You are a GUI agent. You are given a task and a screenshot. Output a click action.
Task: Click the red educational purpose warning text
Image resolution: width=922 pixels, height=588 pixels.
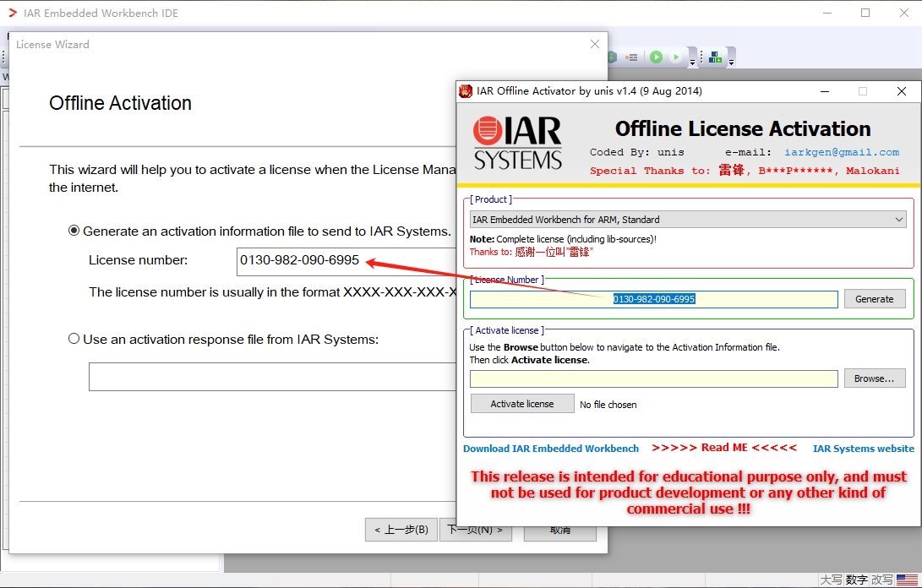click(689, 493)
